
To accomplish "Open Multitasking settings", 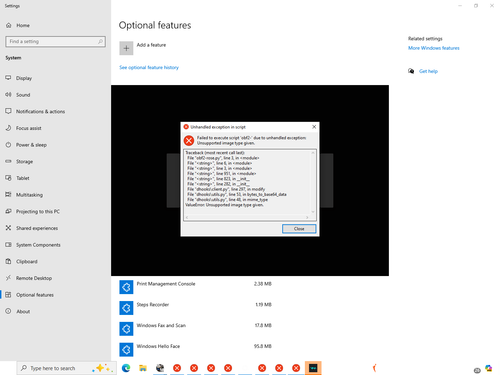I will click(29, 195).
